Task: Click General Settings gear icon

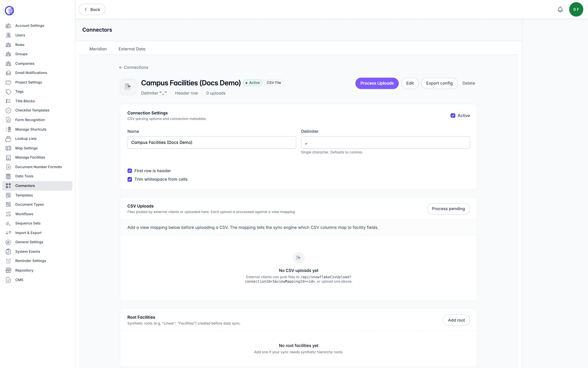Action: pos(8,242)
